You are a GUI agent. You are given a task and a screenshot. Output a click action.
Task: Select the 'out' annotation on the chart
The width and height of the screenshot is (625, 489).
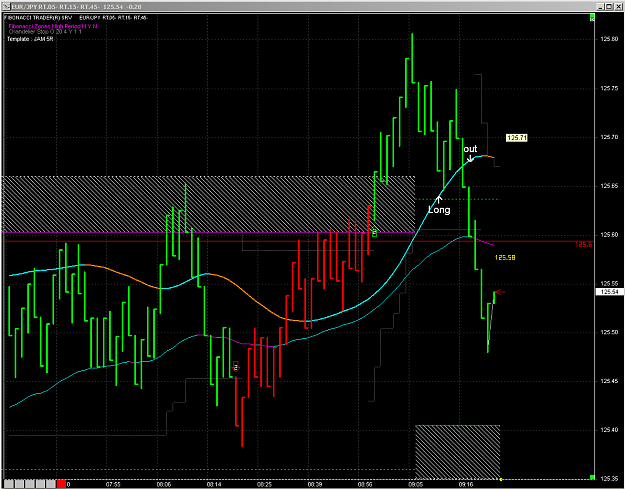tap(470, 149)
